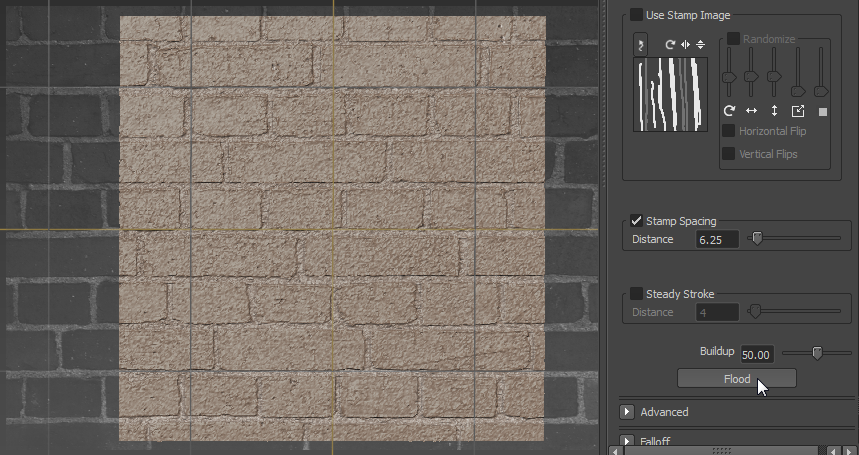Toggle the Randomize checkbox
Viewport: 859px width, 455px height.
(x=733, y=39)
